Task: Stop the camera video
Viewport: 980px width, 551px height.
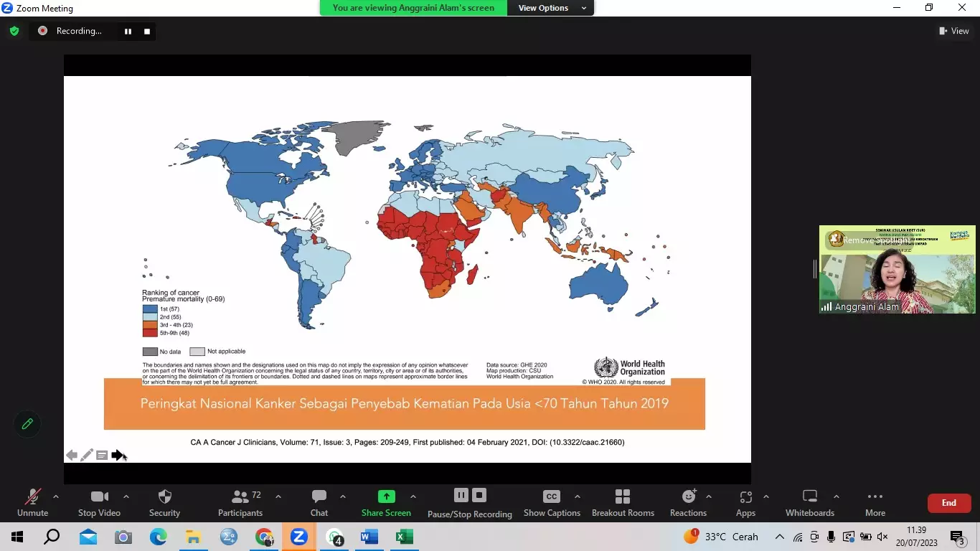Action: (99, 502)
